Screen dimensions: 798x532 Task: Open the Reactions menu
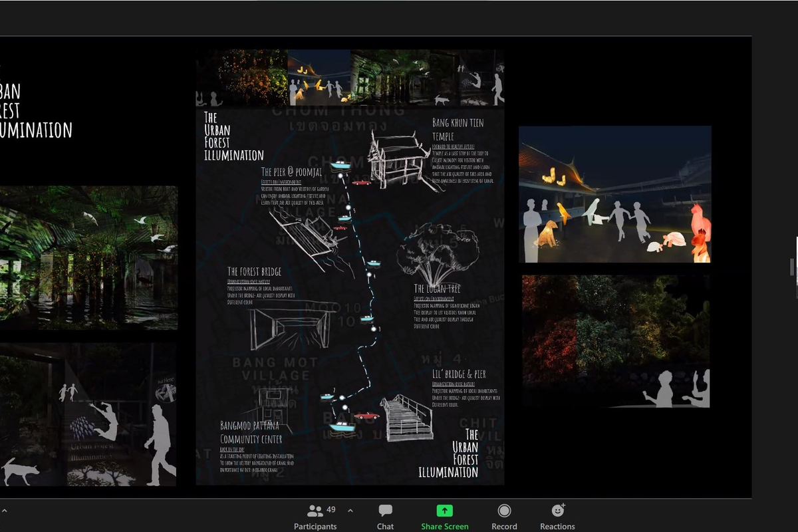click(557, 518)
